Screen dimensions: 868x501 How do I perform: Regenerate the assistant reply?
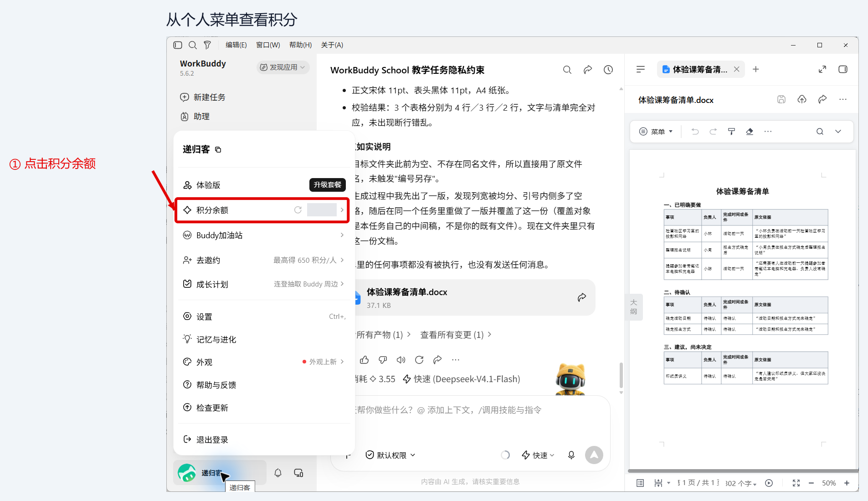coord(419,360)
